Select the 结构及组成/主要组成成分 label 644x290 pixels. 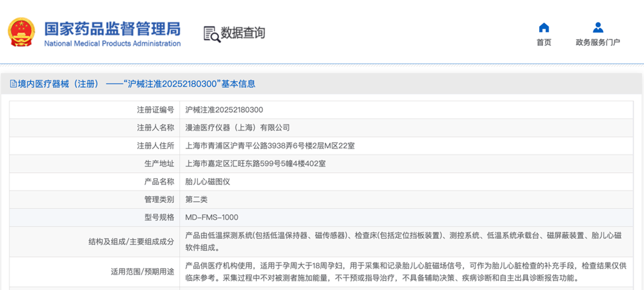[133, 242]
